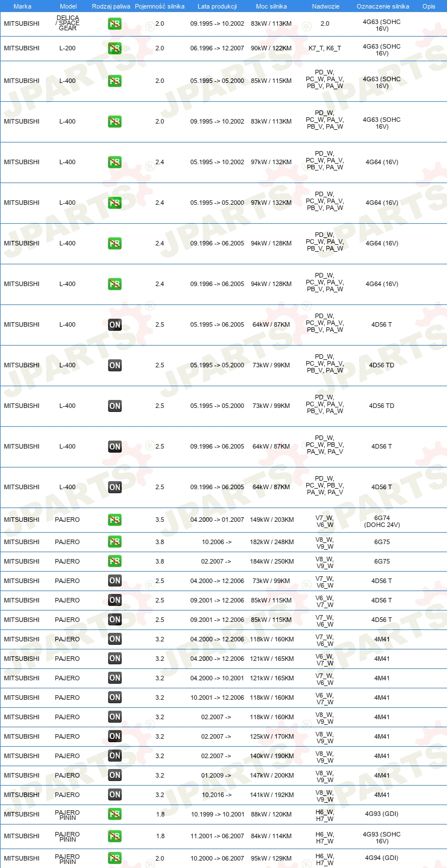Click the '141kW / 192KM' power cell
Image resolution: width=447 pixels, height=868 pixels.
(x=272, y=795)
